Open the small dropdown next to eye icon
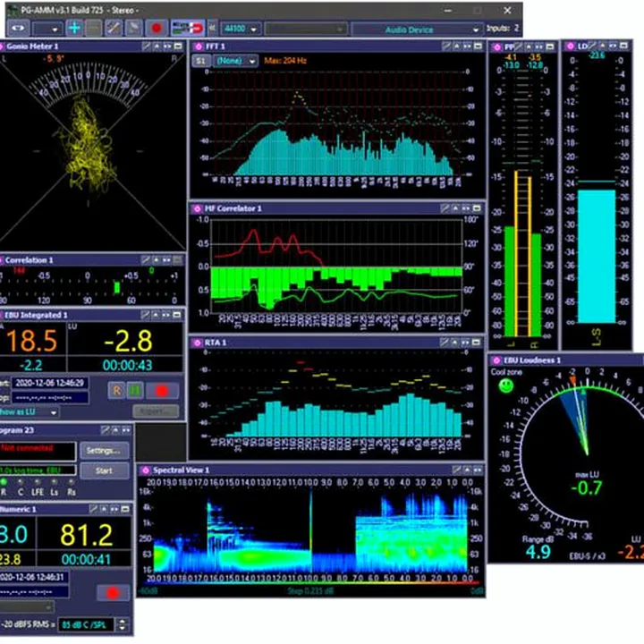This screenshot has height=644, width=644. coord(47,29)
